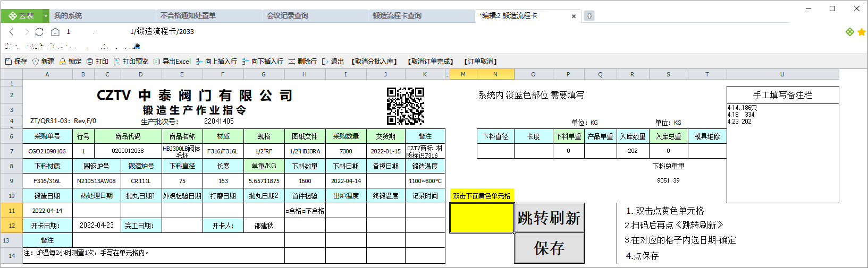Screen dimensions: 868x268
Task: Go back with the left arrow
Action: [11, 32]
